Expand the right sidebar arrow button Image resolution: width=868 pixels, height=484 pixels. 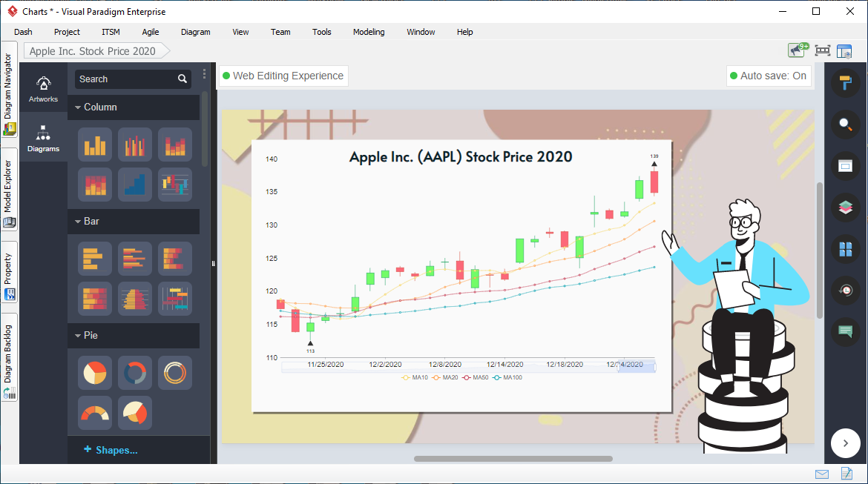click(845, 443)
